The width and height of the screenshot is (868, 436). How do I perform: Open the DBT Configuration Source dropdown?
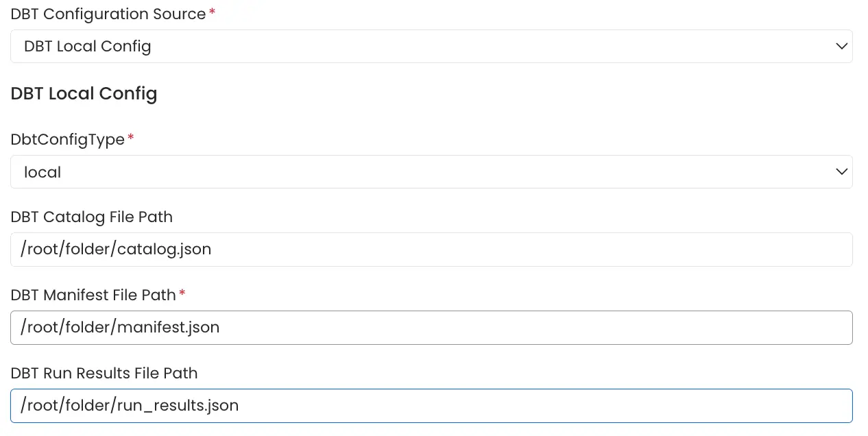431,47
